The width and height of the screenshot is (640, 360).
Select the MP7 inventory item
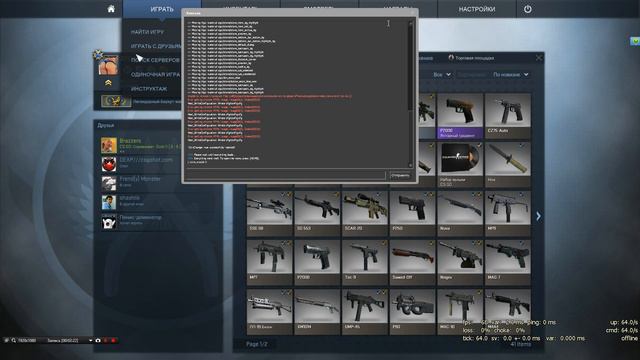point(269,263)
